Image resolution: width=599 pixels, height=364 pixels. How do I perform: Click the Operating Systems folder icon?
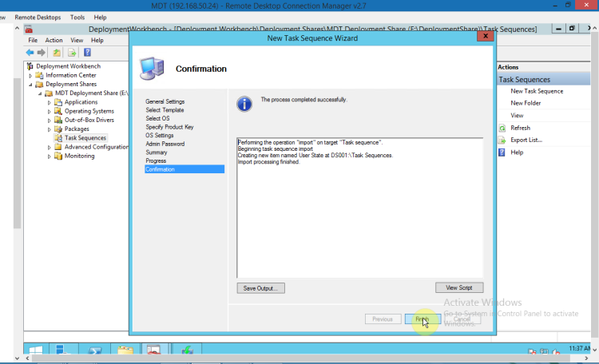click(58, 111)
